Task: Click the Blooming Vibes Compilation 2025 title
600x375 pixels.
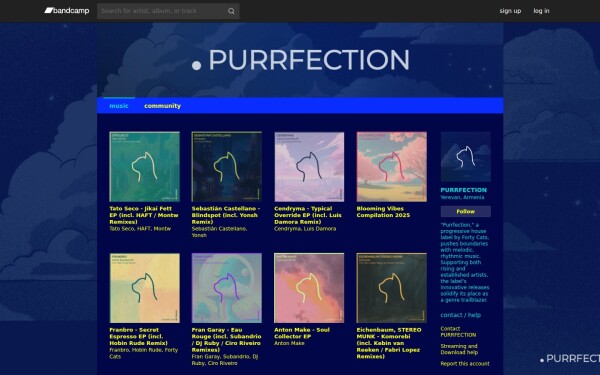Action: pyautogui.click(x=383, y=212)
